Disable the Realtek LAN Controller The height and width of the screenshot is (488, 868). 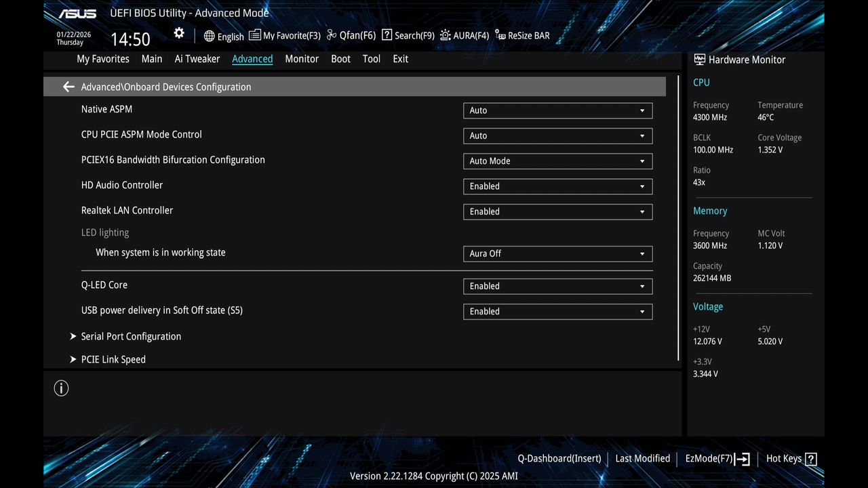click(x=557, y=211)
